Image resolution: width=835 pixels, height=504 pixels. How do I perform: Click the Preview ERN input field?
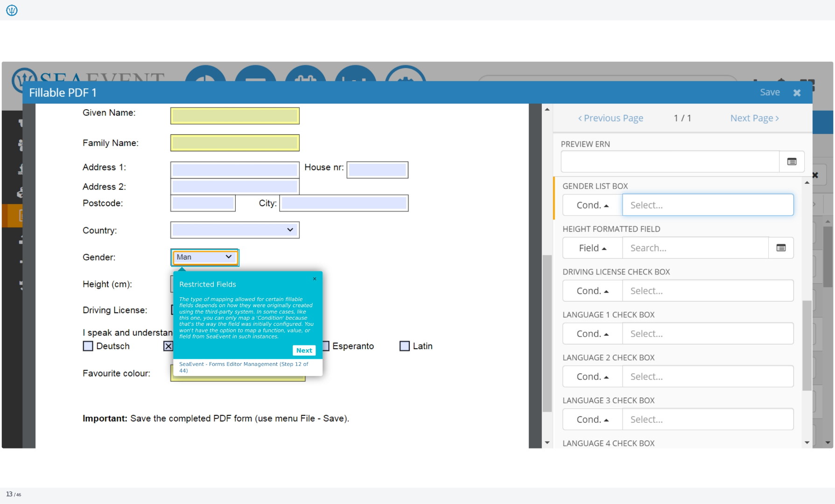(x=670, y=161)
